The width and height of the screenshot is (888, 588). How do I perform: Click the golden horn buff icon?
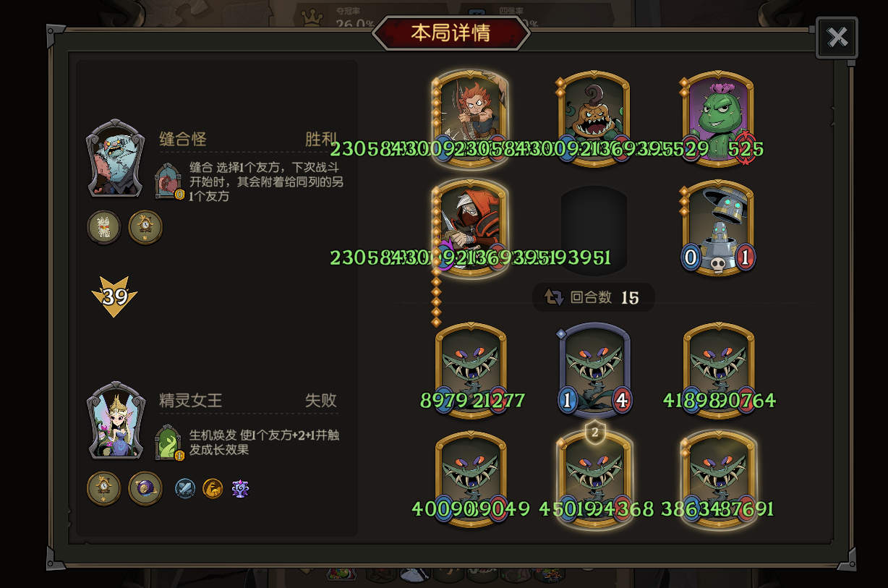[x=213, y=488]
